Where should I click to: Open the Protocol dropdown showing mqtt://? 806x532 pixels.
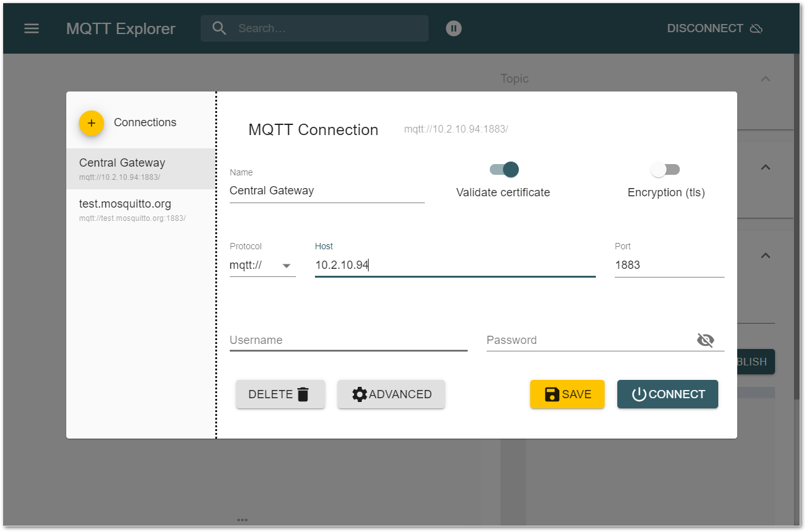click(x=263, y=264)
